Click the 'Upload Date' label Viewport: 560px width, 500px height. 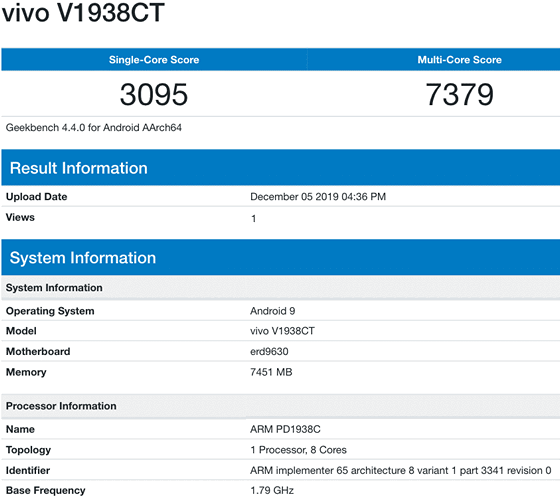coord(36,196)
